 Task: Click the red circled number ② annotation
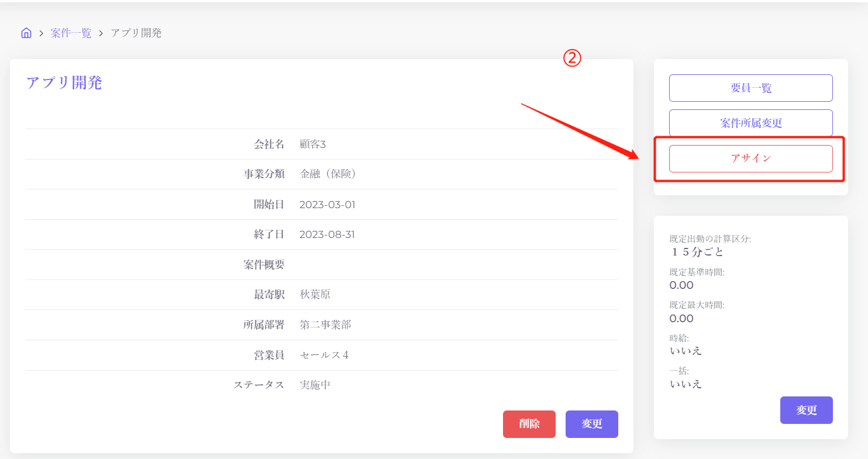tap(571, 57)
